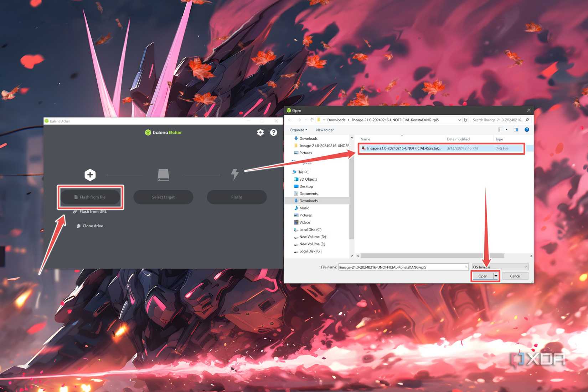The image size is (588, 392).
Task: Open the blue help icon in dialog
Action: pos(527,130)
